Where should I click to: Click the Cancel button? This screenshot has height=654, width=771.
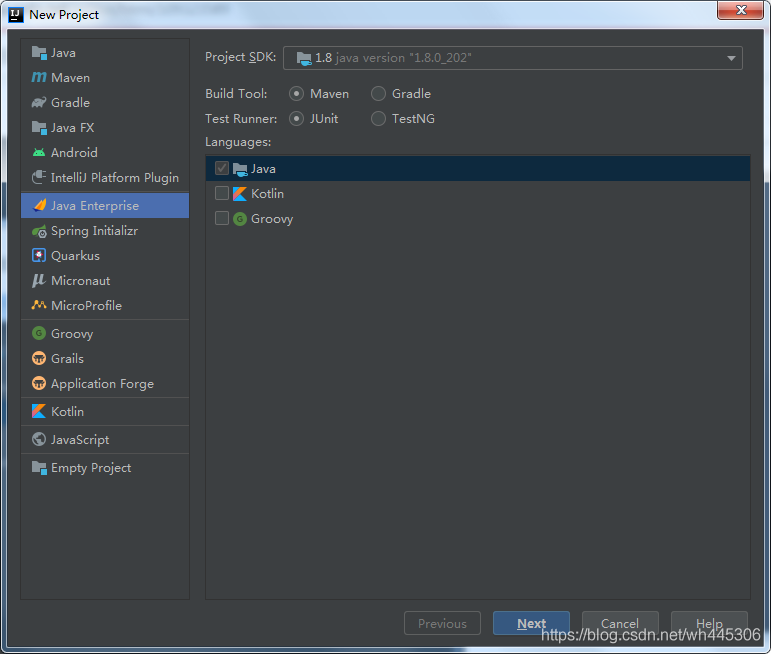coord(620,623)
